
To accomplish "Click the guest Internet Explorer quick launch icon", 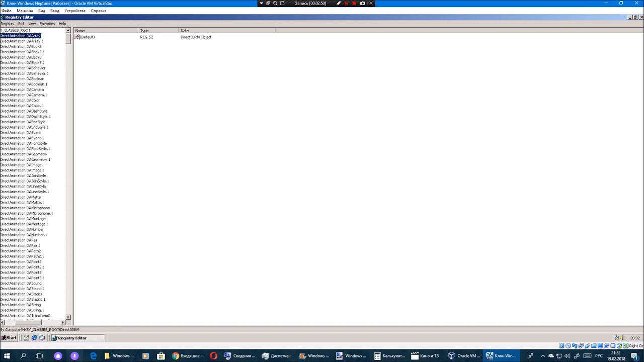I will pos(34,338).
